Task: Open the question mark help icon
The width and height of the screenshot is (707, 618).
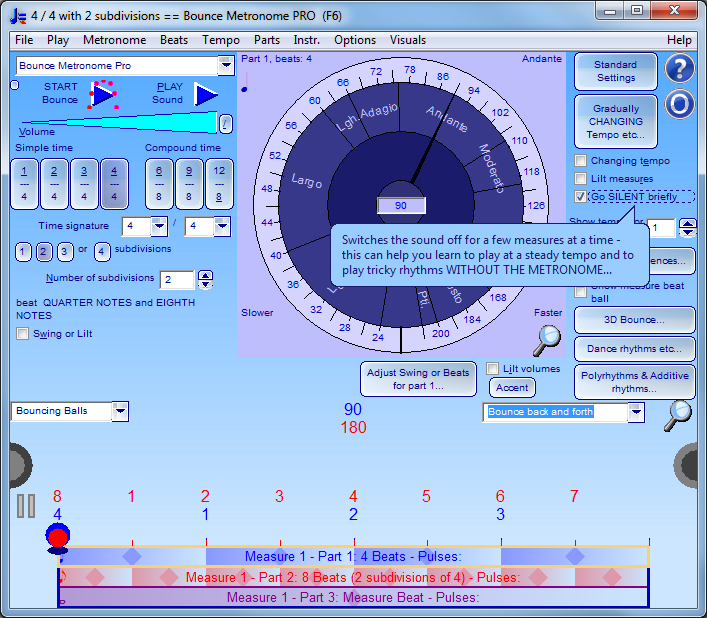Action: tap(679, 69)
